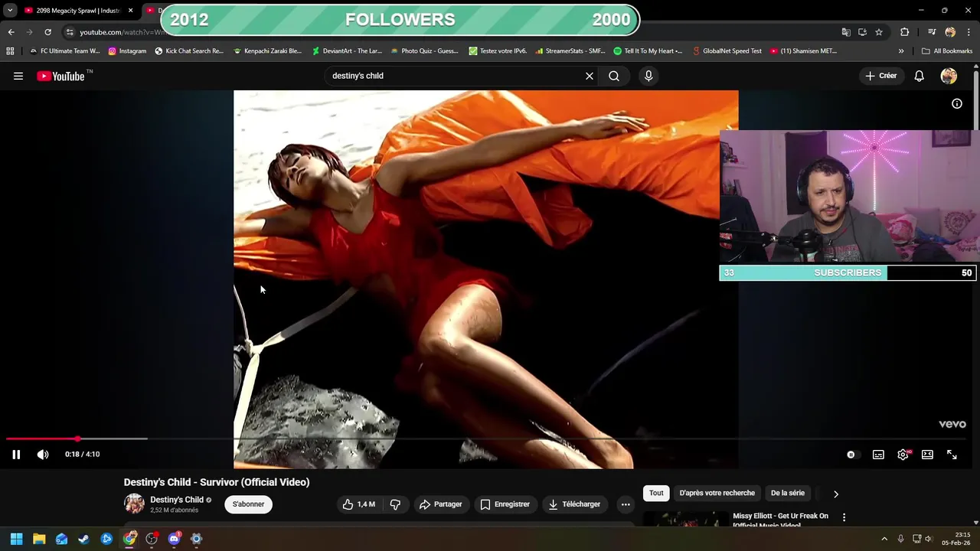The height and width of the screenshot is (551, 980).
Task: Start voice search with microphone icon
Action: click(648, 76)
